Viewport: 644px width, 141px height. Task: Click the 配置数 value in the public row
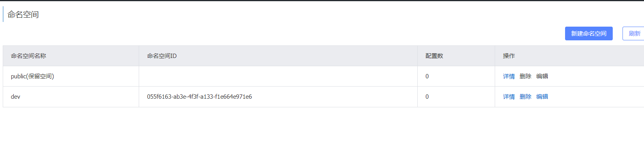click(427, 76)
